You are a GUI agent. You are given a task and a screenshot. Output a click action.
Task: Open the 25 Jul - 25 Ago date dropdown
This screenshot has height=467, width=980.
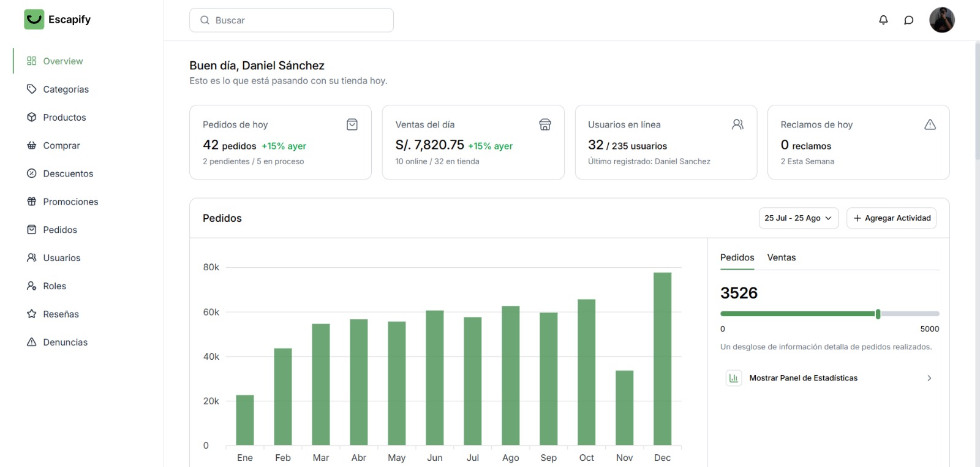[798, 218]
